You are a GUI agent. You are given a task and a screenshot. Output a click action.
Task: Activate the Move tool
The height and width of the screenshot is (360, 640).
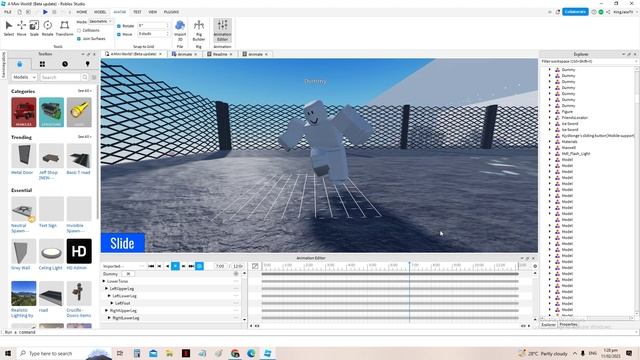21,28
